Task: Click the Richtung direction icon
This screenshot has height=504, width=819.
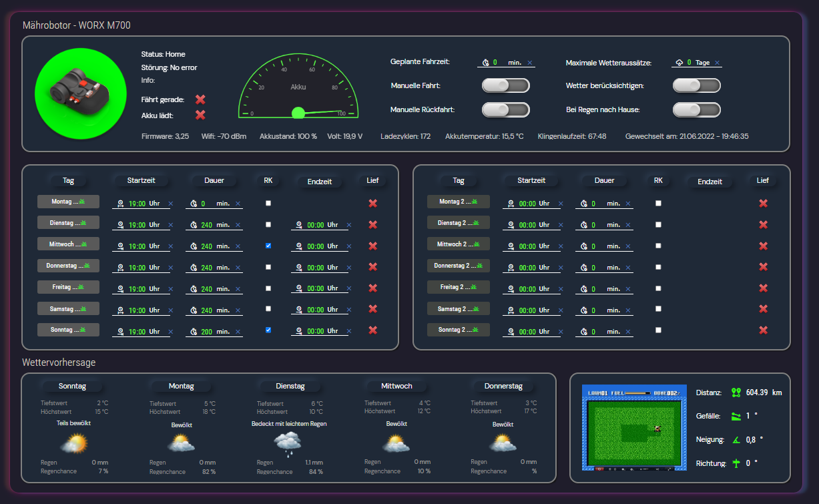Action: point(736,463)
